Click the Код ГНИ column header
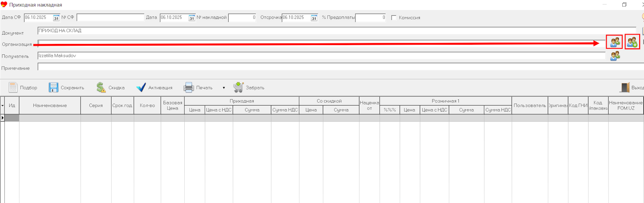This screenshot has height=203, width=644. (578, 106)
